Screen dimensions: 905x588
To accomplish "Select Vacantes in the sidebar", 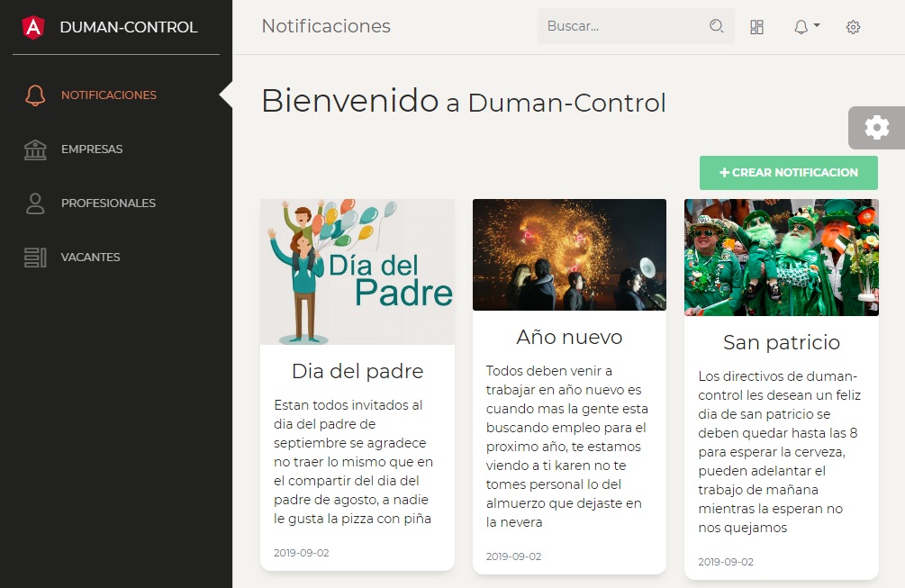I will point(90,258).
